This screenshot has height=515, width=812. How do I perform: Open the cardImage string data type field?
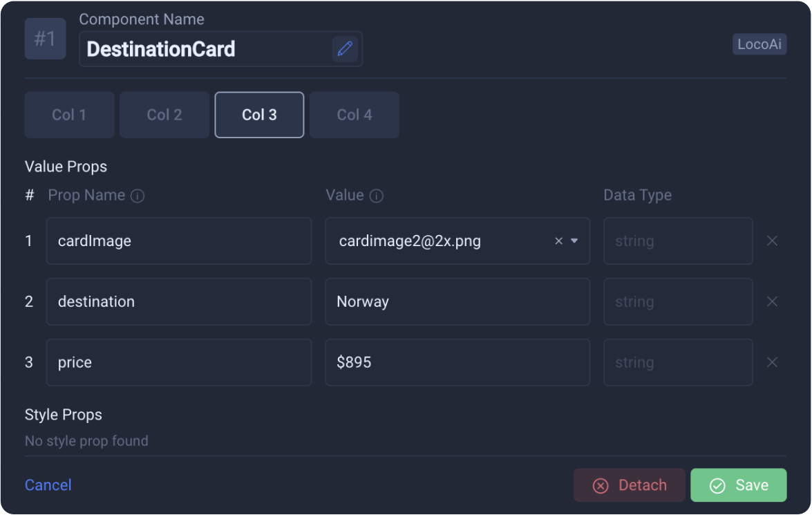coord(678,241)
